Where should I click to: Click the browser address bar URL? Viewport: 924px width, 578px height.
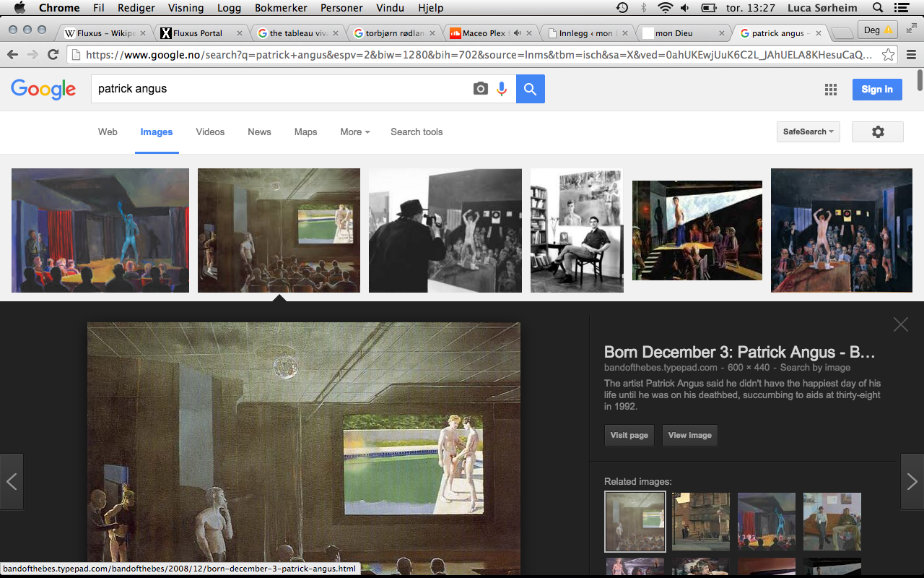(x=479, y=55)
